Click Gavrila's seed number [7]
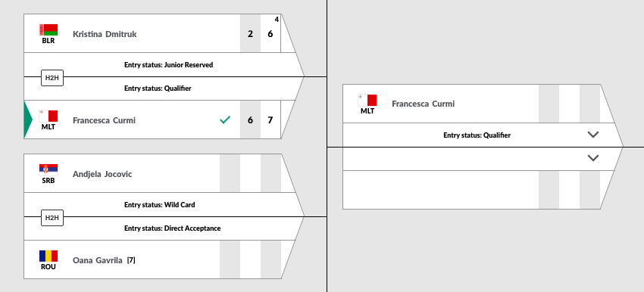The image size is (644, 292). coord(131,260)
